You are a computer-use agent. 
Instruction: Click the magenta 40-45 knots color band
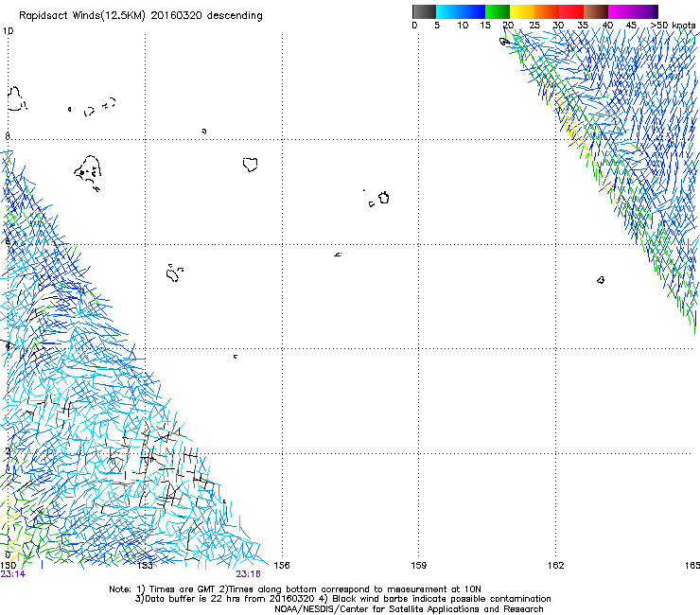pyautogui.click(x=621, y=11)
